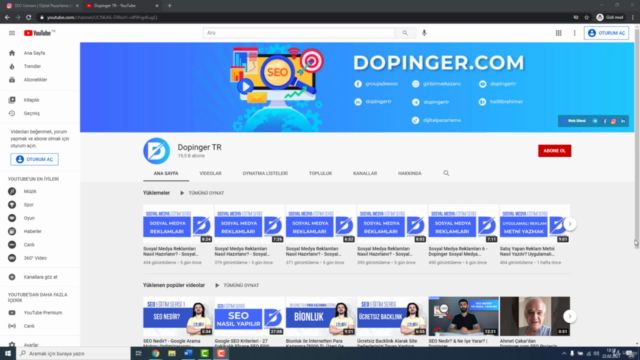Switch to the VİDEOLAR tab
This screenshot has height=360, width=640.
pyautogui.click(x=210, y=173)
